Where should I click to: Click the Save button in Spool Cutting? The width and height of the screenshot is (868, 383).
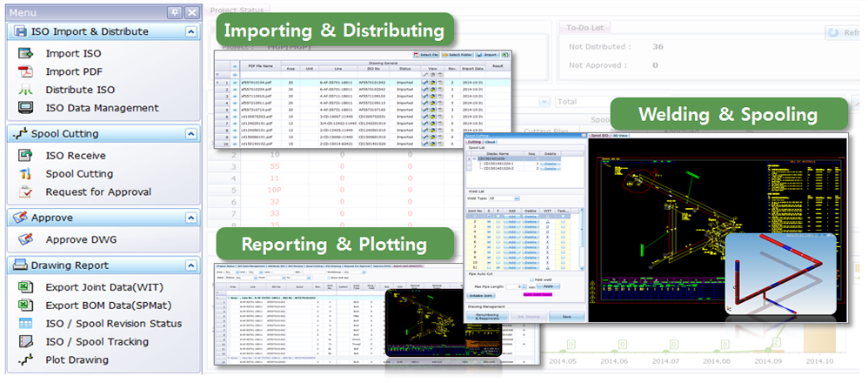tap(566, 317)
